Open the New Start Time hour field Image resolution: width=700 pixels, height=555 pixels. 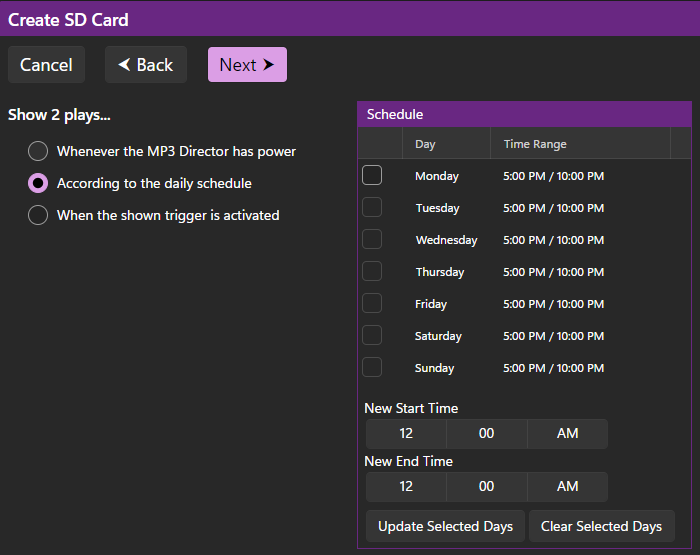(406, 434)
